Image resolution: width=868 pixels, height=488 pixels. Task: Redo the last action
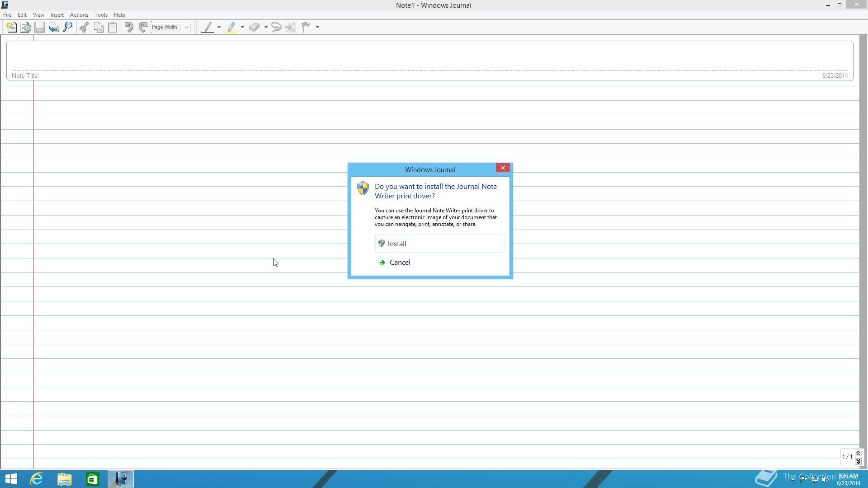point(143,27)
